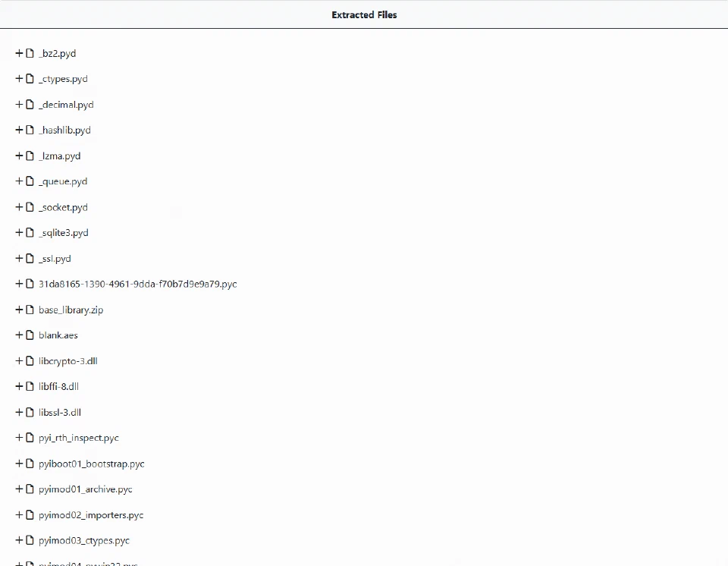Click the file icon beside _bz2.pyd
728x566 pixels.
click(30, 53)
